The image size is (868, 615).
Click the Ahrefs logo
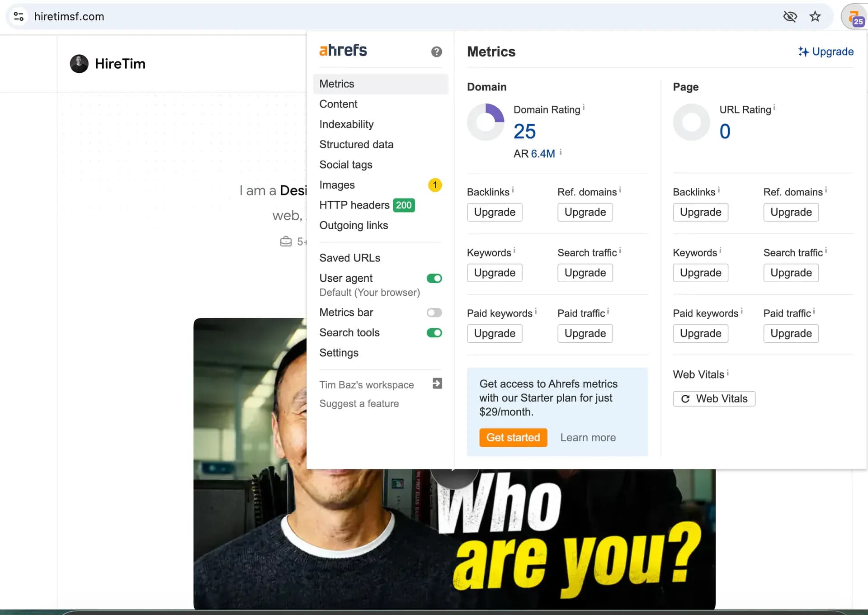[343, 50]
